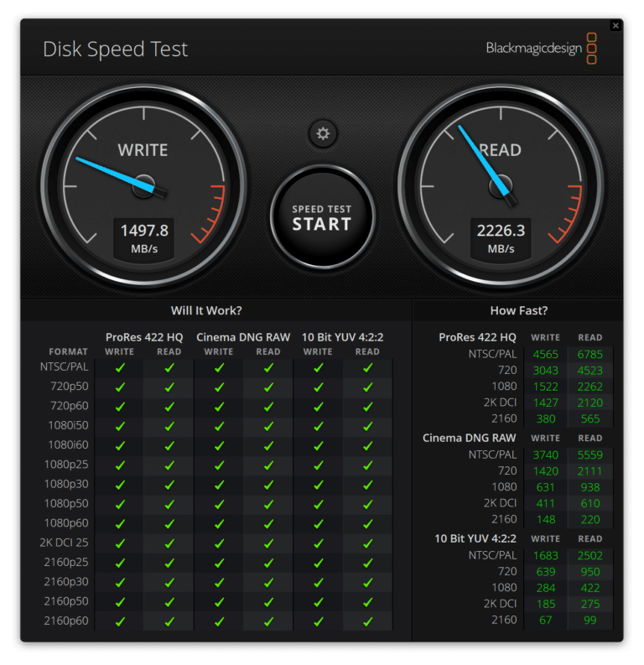Click 10 Bit YUV write checkmark for 1080i60
The width and height of the screenshot is (644, 665).
[x=318, y=446]
